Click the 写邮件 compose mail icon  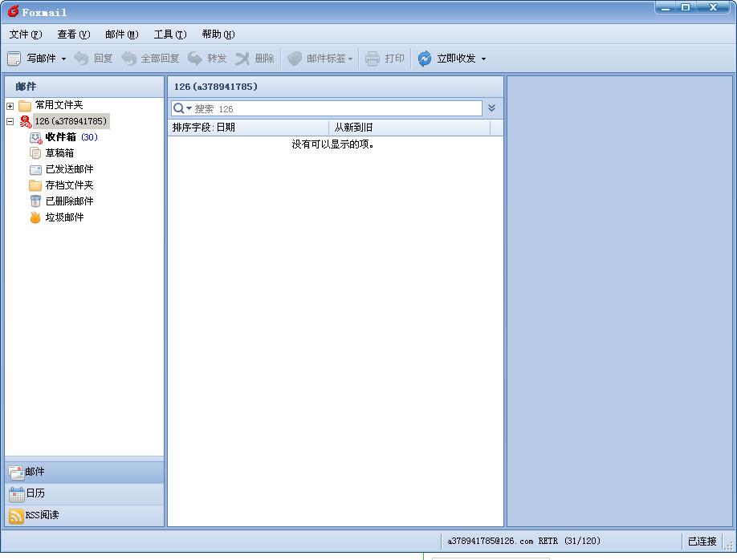14,59
